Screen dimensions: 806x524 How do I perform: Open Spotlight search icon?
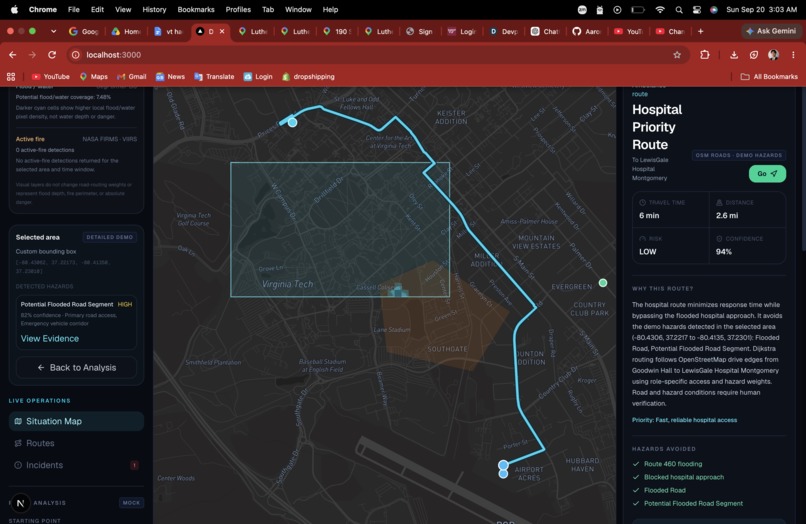coord(679,9)
